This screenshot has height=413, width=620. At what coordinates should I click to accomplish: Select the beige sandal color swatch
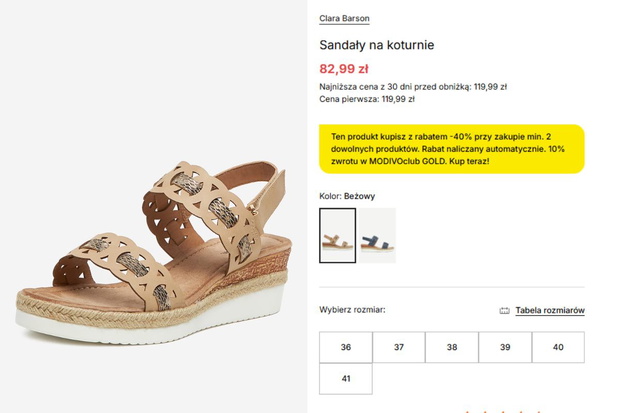337,235
